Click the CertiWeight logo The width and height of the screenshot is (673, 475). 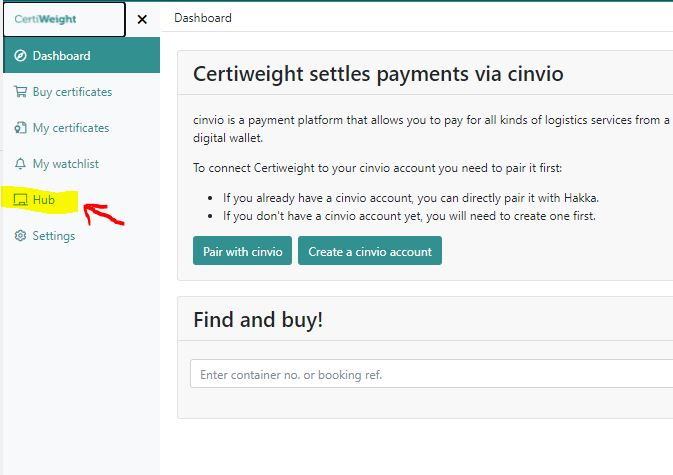[45, 19]
